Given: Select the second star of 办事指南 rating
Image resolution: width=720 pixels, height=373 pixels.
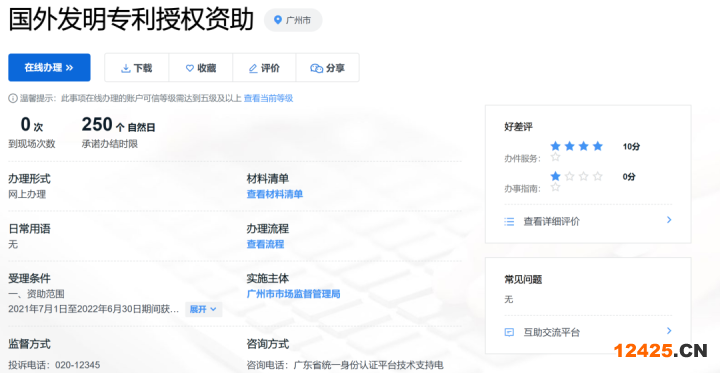Looking at the screenshot, I should [x=569, y=176].
